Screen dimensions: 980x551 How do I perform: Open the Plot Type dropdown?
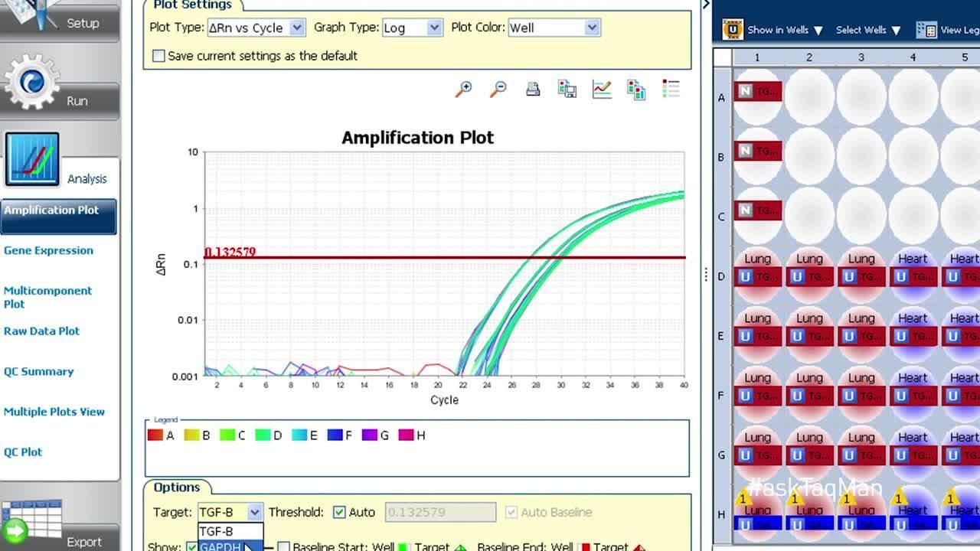[x=298, y=28]
